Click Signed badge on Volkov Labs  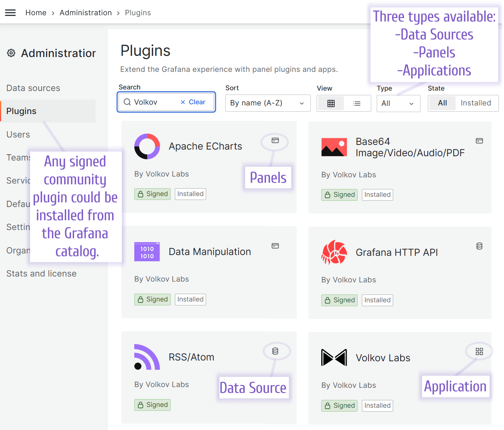[339, 406]
